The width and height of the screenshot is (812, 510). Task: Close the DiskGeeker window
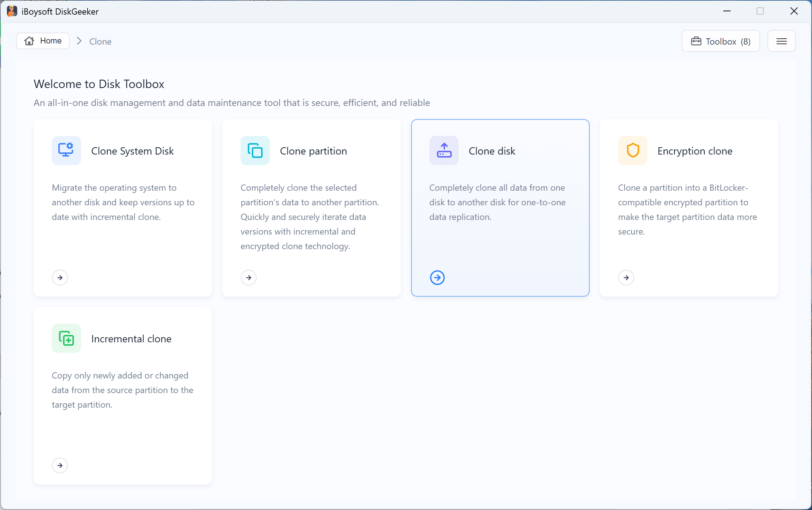[x=794, y=11]
